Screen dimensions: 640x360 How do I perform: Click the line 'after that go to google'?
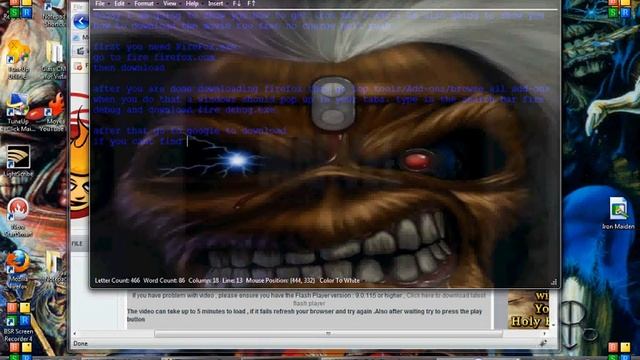point(190,131)
